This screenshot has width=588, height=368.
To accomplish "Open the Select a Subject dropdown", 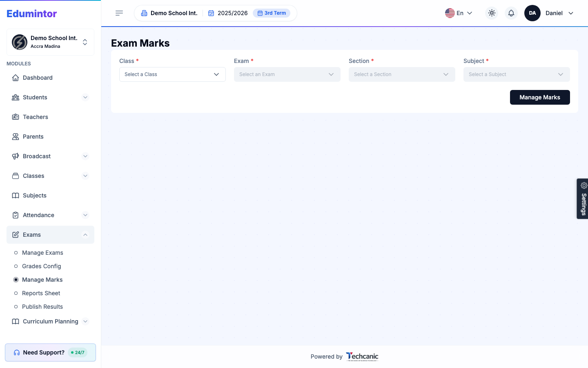I will point(517,74).
